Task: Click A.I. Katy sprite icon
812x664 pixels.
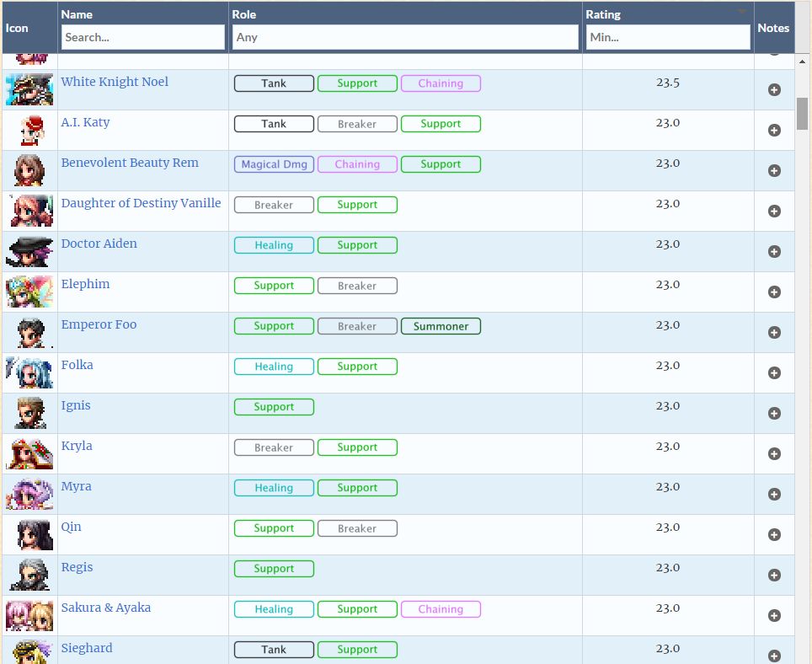Action: (32, 130)
